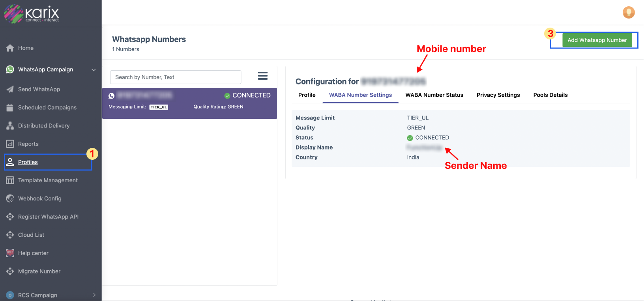The image size is (644, 301).
Task: Click the Karix logo
Action: 32,14
